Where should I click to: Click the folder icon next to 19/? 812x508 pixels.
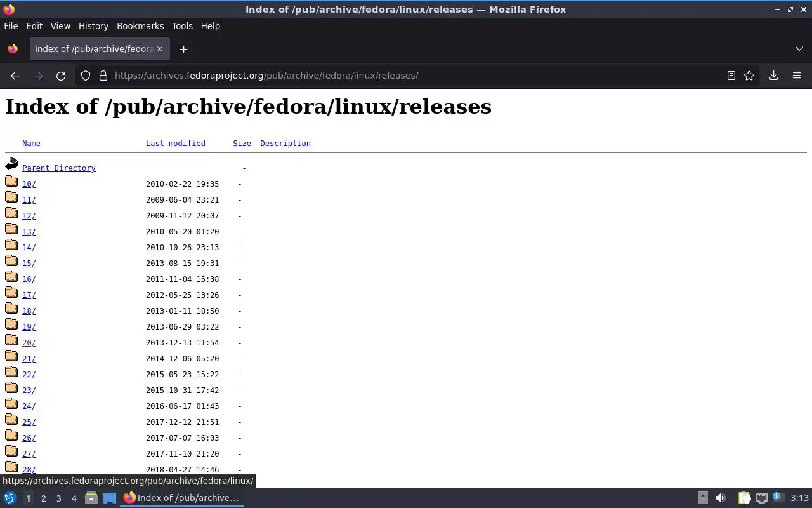11,324
